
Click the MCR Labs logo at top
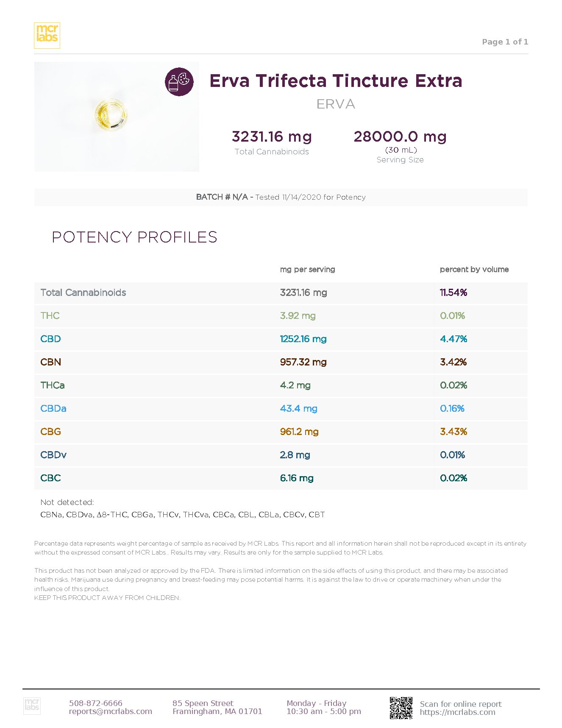coord(47,35)
